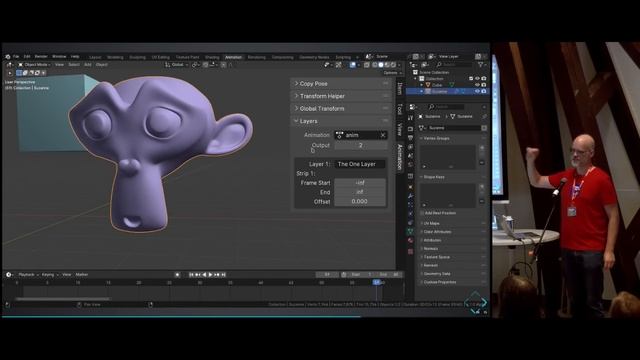Screen dimensions: 640x360
Task: Open the Window menu
Action: 59,57
